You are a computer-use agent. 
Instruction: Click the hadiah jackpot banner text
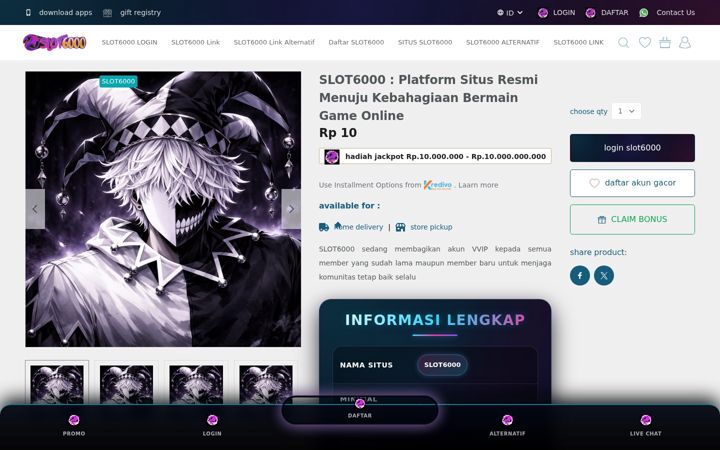(445, 157)
